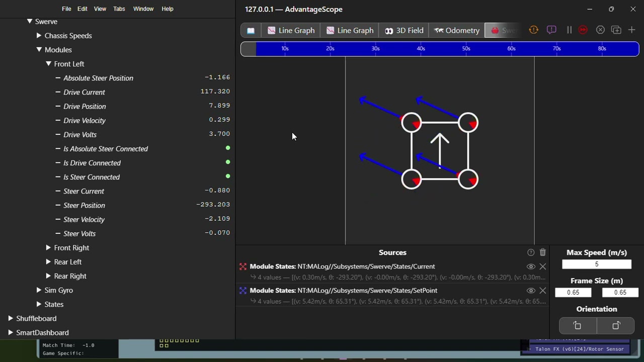Image resolution: width=644 pixels, height=362 pixels.
Task: Select the Drive Velocity field
Action: tap(84, 121)
